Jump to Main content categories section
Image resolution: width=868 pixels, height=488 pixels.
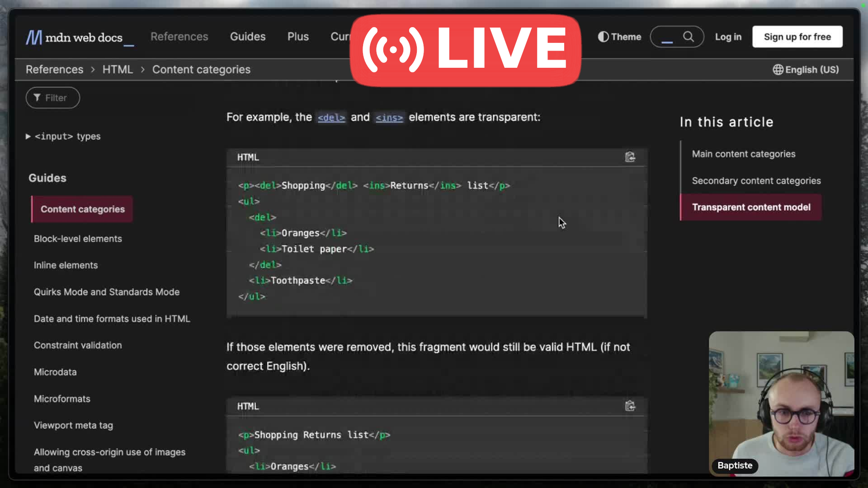743,154
